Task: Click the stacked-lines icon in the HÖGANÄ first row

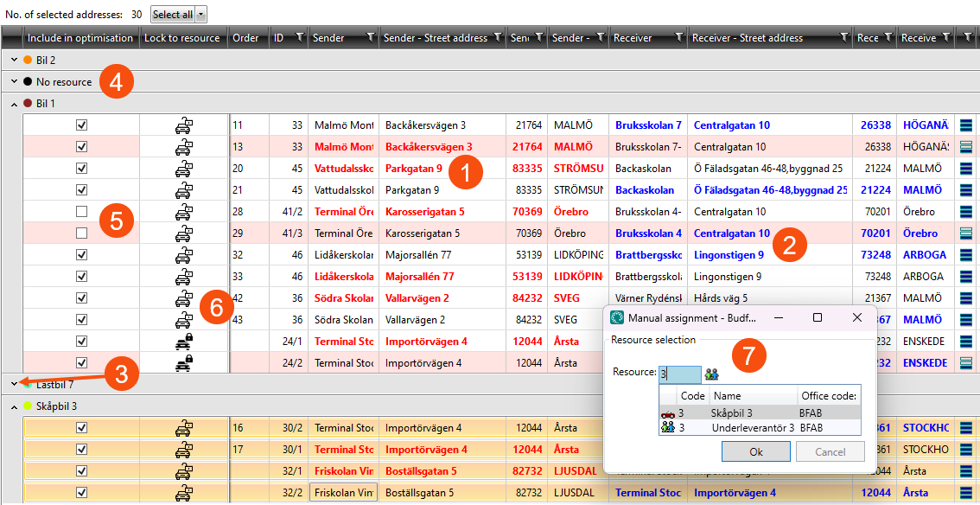Action: pos(967,125)
